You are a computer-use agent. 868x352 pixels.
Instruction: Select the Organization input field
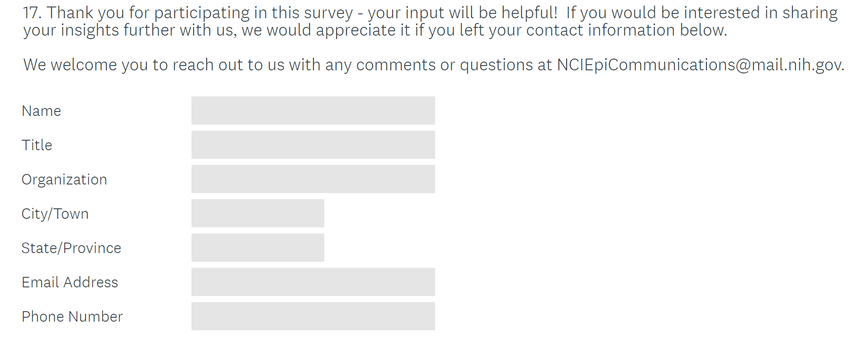point(313,179)
